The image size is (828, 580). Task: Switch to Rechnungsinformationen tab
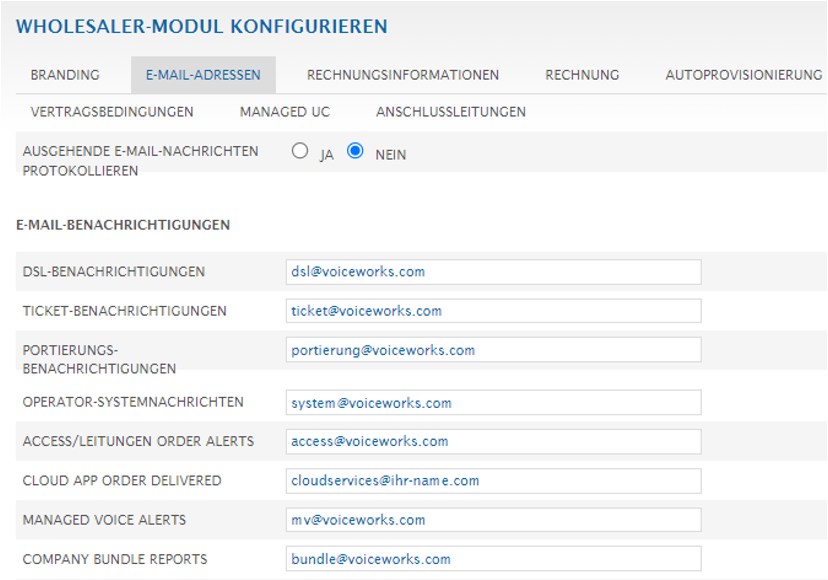coord(403,75)
